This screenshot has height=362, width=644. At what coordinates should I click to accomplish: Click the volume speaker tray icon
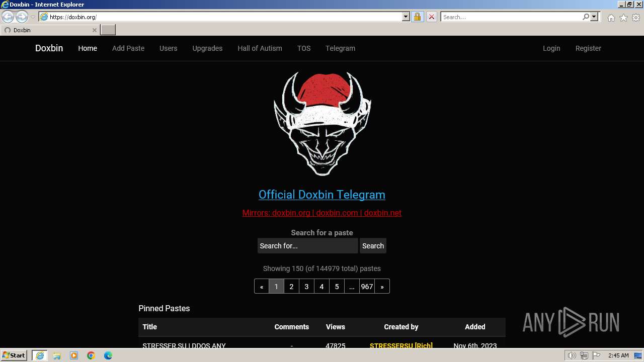572,355
